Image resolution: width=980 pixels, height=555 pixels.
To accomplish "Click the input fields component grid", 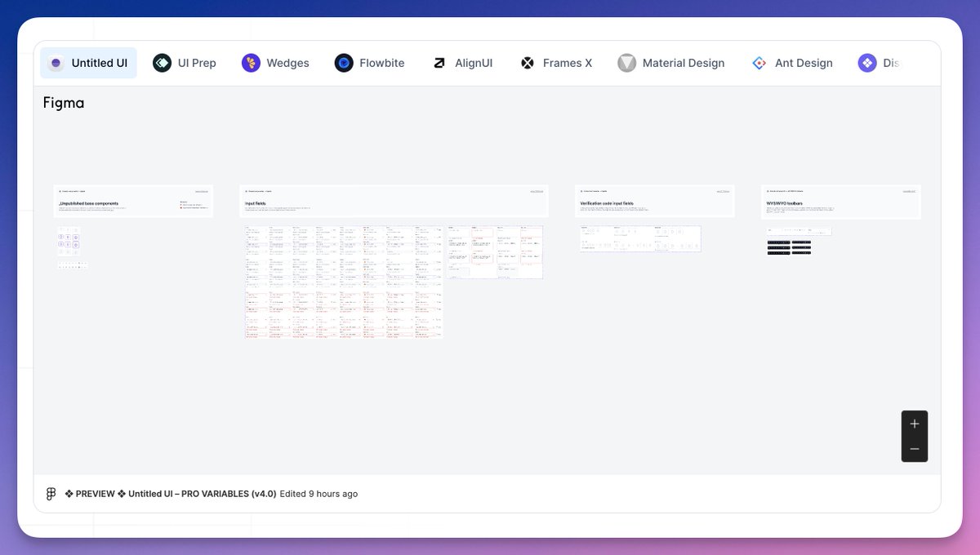I will tap(343, 282).
